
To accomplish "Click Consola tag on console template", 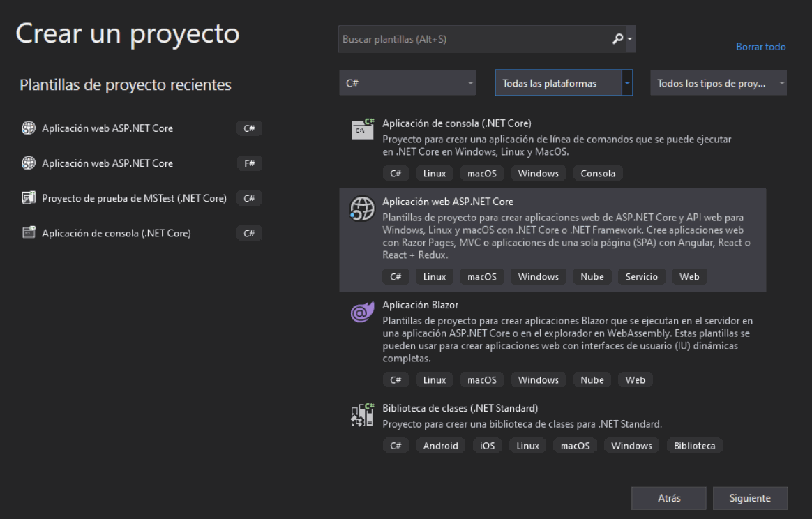I will (x=598, y=174).
